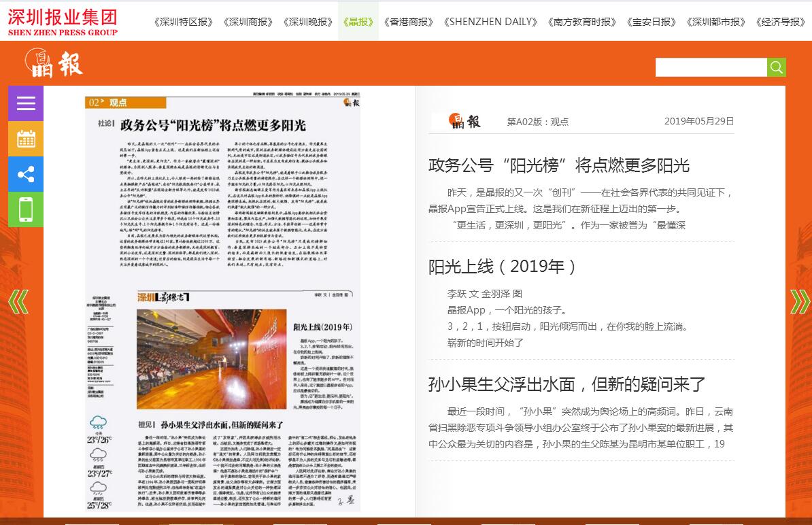Click the green search magnifier button
812x525 pixels.
click(776, 67)
